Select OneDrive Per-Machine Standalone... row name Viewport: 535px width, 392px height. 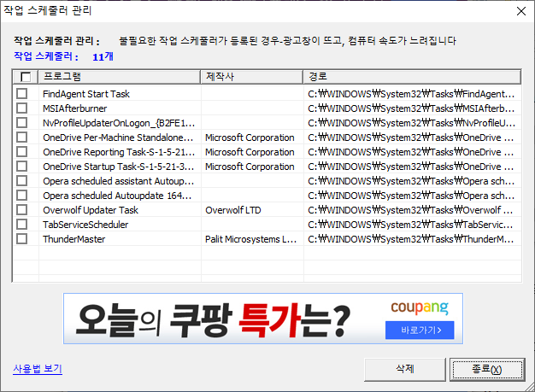click(118, 137)
